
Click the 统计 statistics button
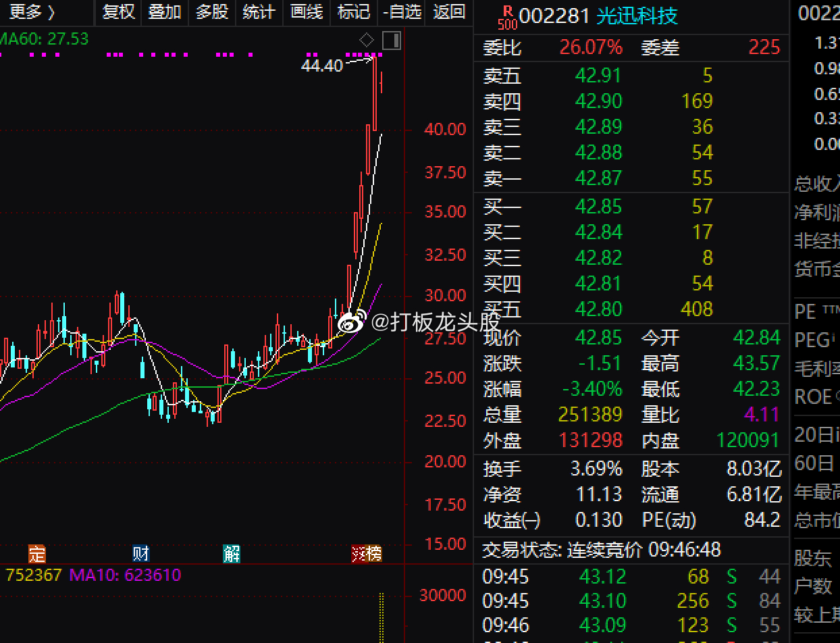(x=259, y=11)
